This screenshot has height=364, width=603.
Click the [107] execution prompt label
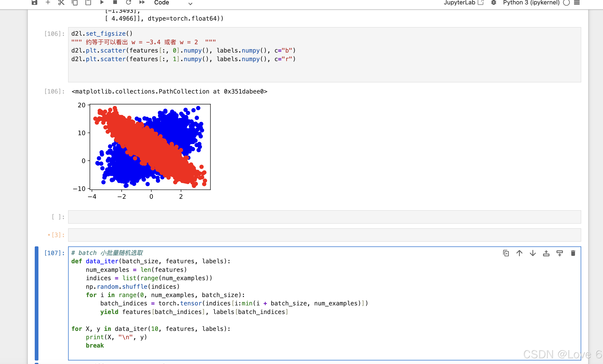[54, 253]
